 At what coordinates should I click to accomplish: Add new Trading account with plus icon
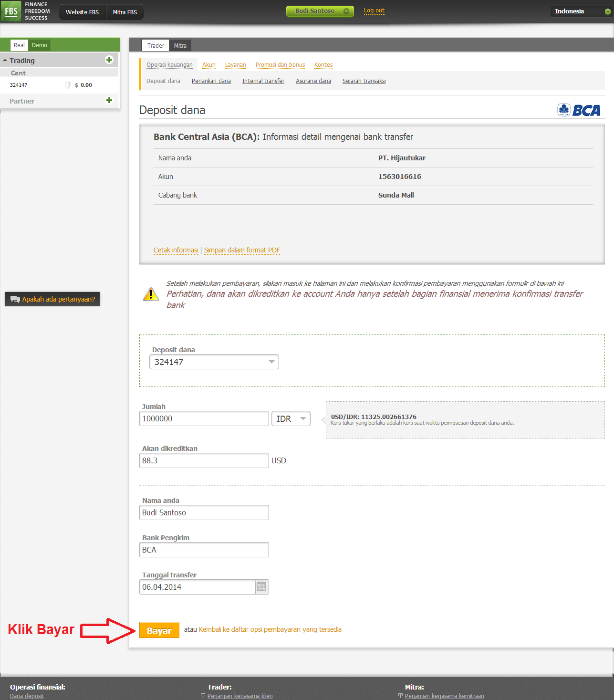click(x=109, y=60)
